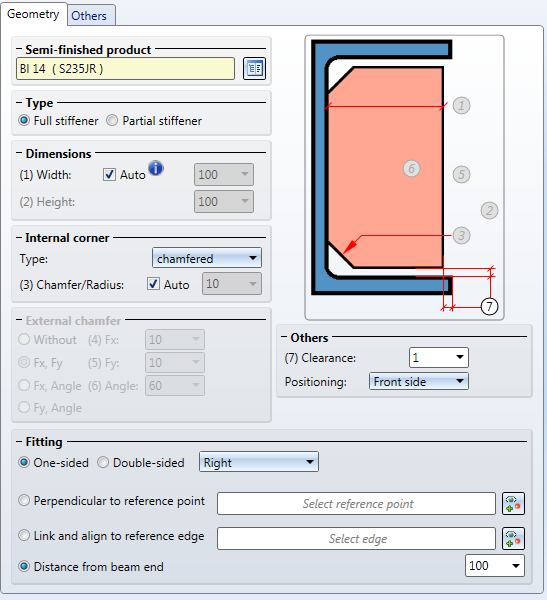Open the Internal corner Type dropdown
The image size is (547, 600).
[207, 258]
